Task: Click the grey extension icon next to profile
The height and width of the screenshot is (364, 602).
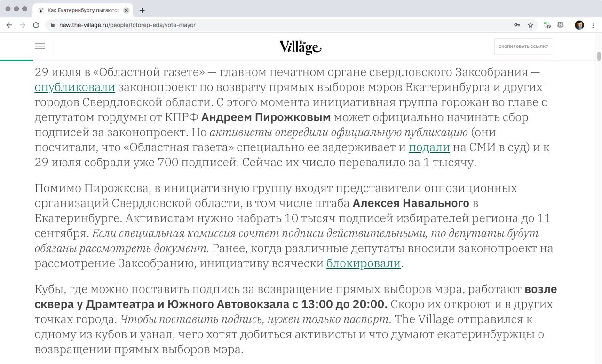Action: coord(561,25)
